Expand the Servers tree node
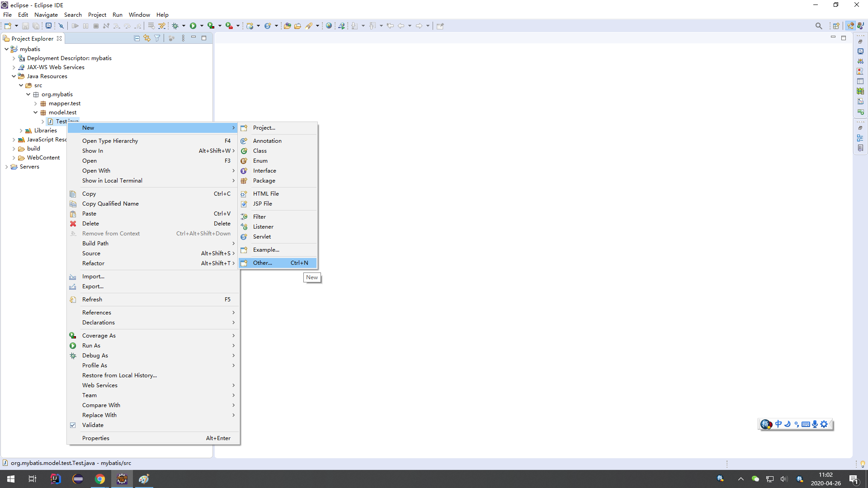 pos(6,167)
